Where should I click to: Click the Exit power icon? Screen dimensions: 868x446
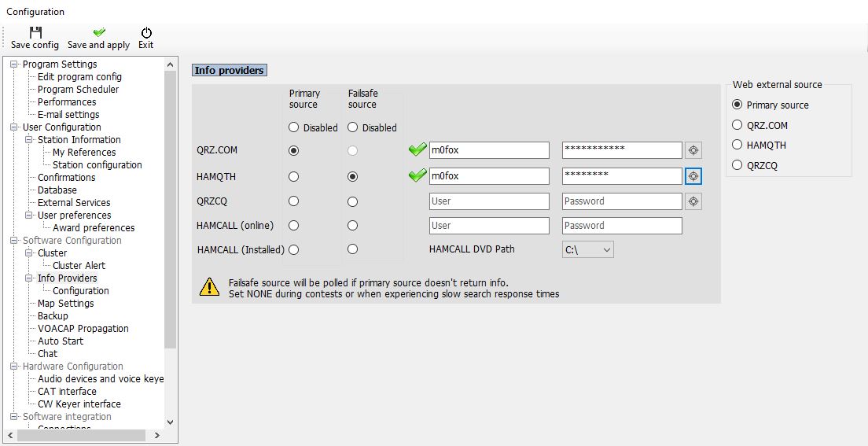click(x=146, y=32)
